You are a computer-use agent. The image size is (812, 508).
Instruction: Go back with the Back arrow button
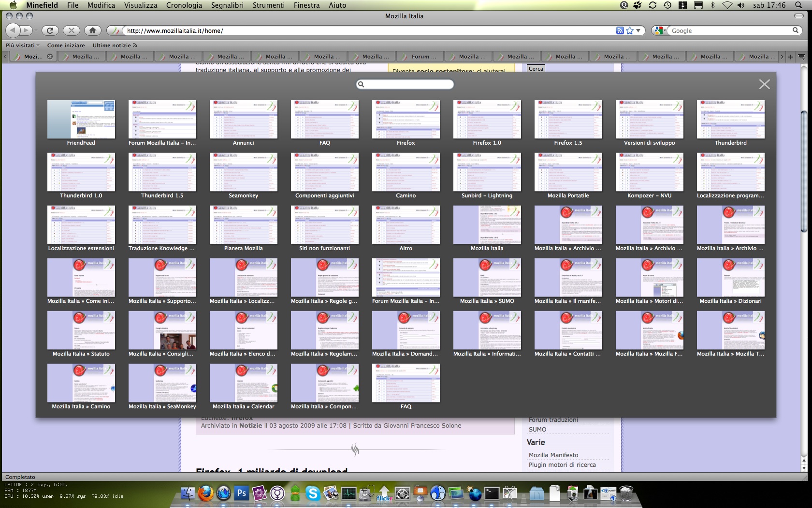coord(13,30)
